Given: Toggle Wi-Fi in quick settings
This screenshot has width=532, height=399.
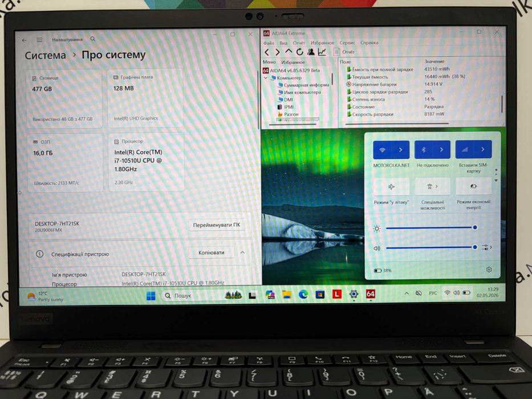Looking at the screenshot, I should [382, 150].
